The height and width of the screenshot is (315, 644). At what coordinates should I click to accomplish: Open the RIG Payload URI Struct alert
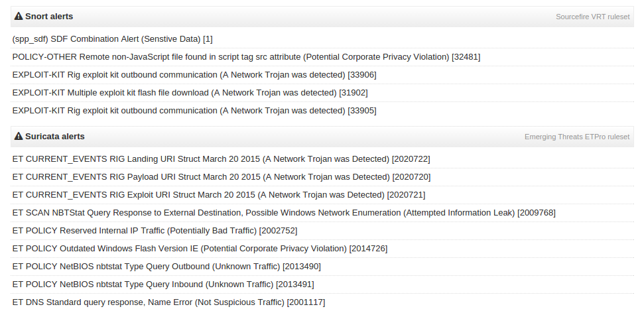322,177
